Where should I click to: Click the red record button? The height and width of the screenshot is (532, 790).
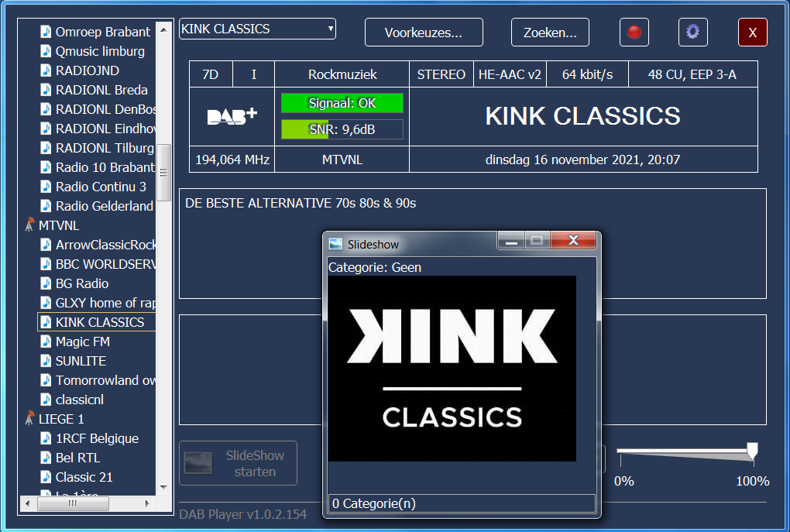634,33
